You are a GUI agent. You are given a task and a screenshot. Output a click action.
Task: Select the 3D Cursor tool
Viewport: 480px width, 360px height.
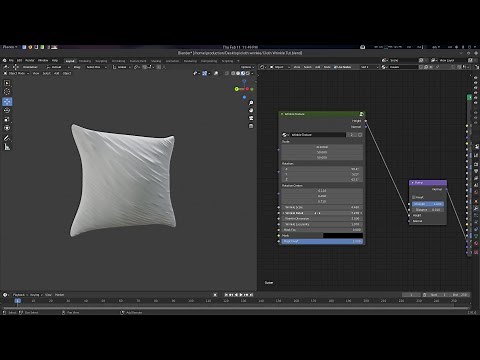[7, 91]
